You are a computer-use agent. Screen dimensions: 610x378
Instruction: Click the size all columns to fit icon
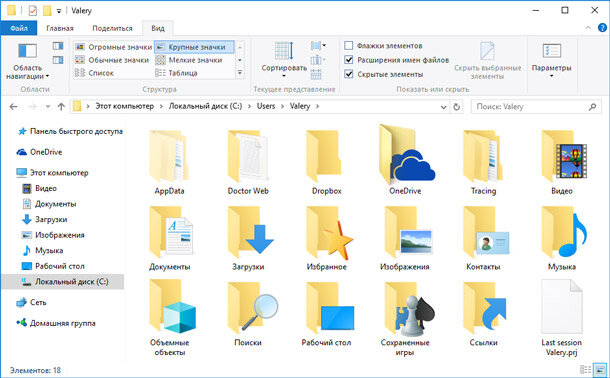[x=316, y=74]
